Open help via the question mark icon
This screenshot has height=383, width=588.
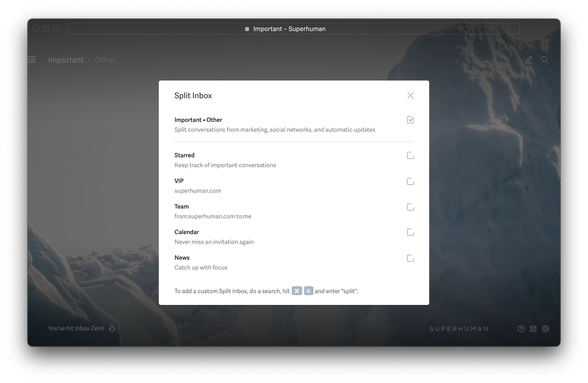(x=521, y=329)
